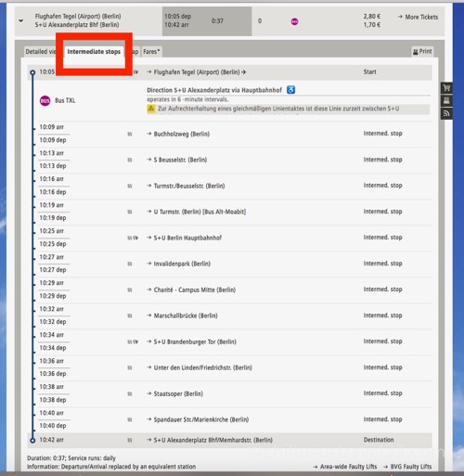Switch to the Intermediate stops tab
Screen dimensions: 464x476
[x=94, y=52]
